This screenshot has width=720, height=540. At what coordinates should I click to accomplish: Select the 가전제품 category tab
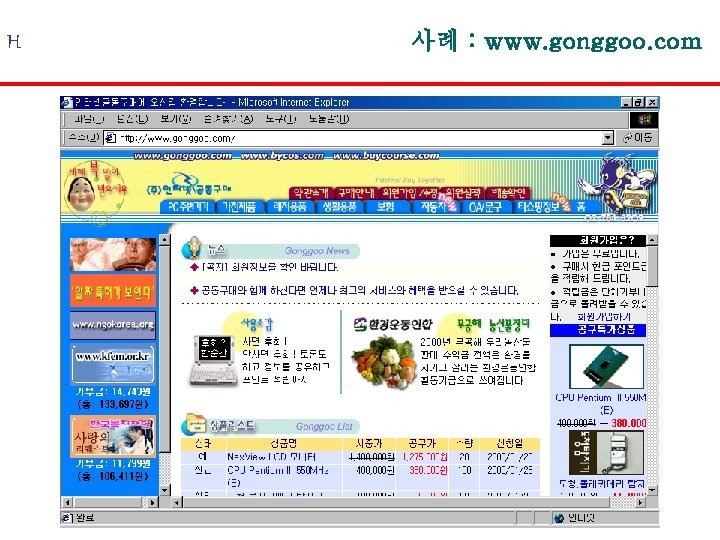[x=239, y=207]
